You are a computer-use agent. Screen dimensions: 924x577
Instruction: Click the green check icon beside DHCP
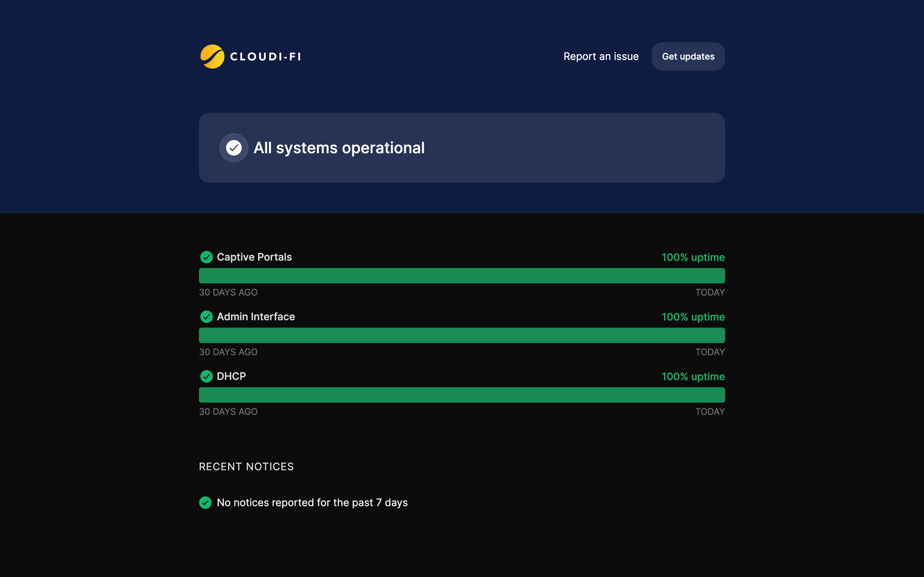point(207,376)
